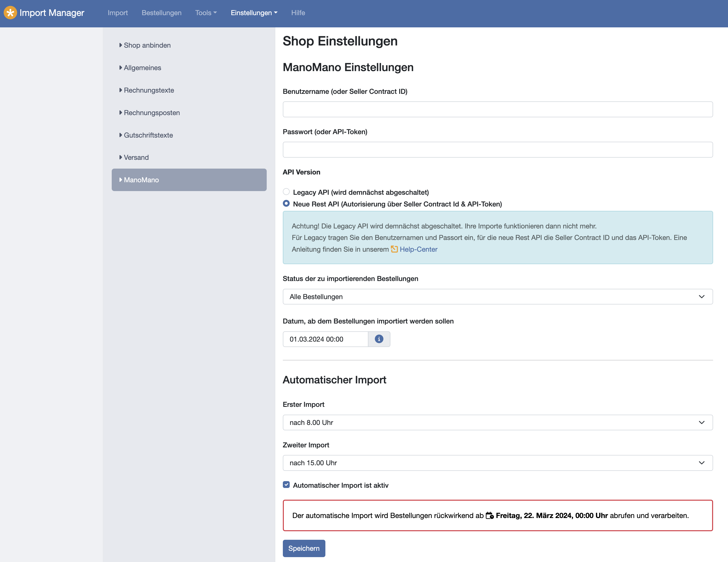Open the Erster Import time dropdown
Viewport: 728px width, 562px height.
(x=498, y=422)
